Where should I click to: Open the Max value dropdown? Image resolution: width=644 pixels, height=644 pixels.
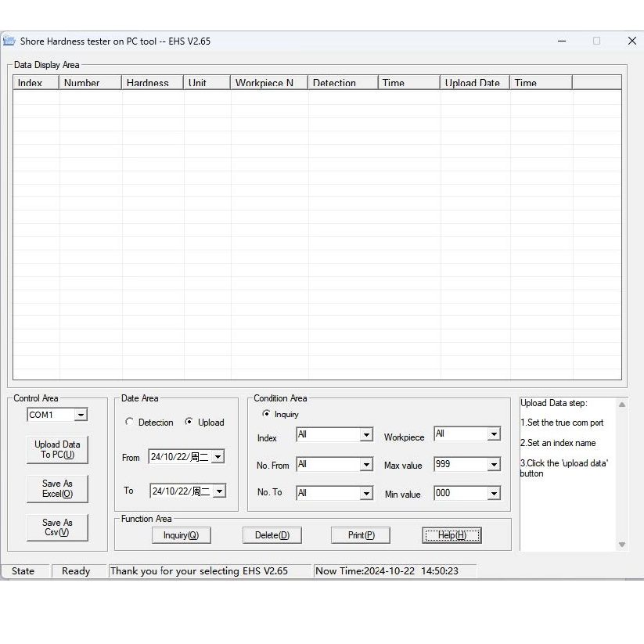494,465
